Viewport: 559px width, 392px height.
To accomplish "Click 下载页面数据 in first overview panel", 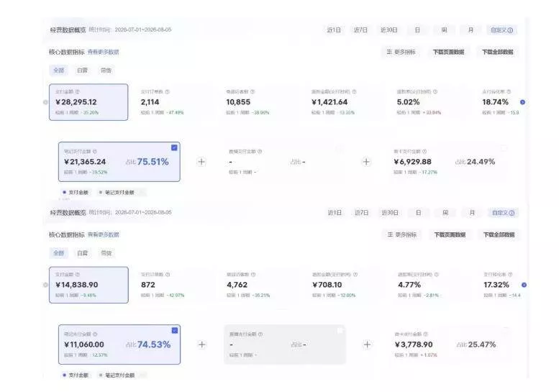I will [x=448, y=52].
